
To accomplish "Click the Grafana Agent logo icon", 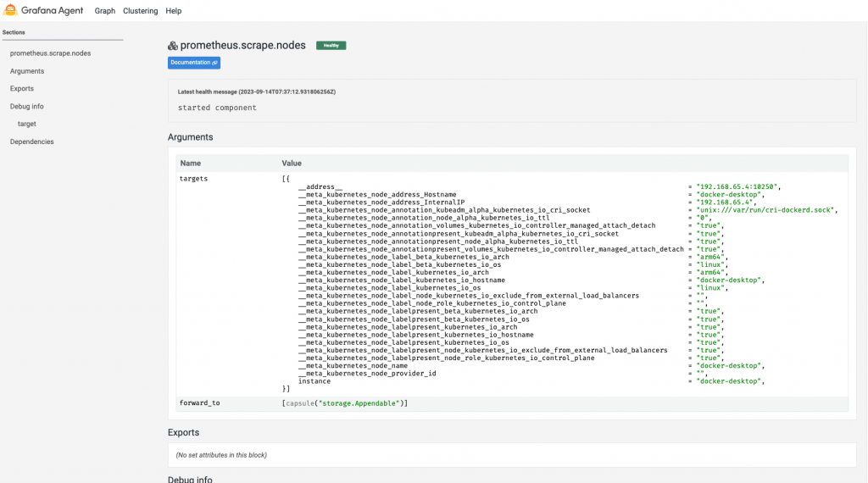I will 10,10.
